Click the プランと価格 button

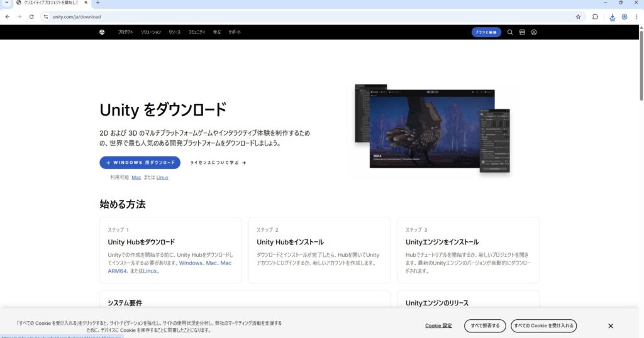click(x=486, y=32)
